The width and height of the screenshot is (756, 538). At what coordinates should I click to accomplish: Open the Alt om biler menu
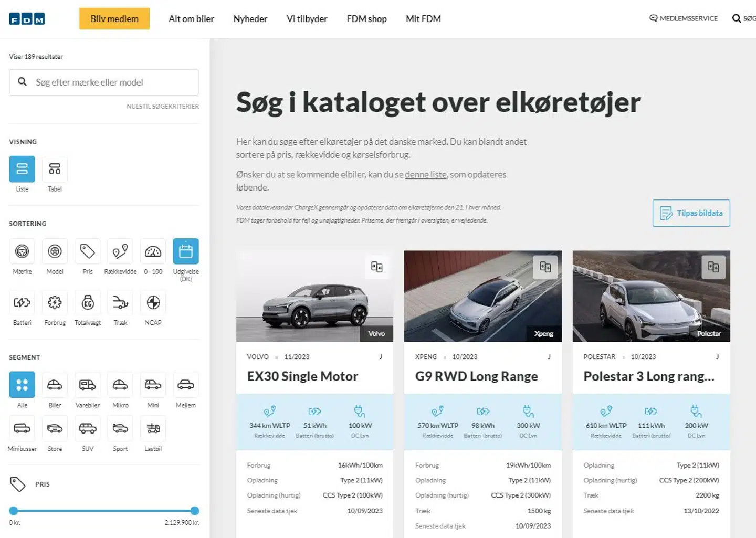click(x=191, y=19)
